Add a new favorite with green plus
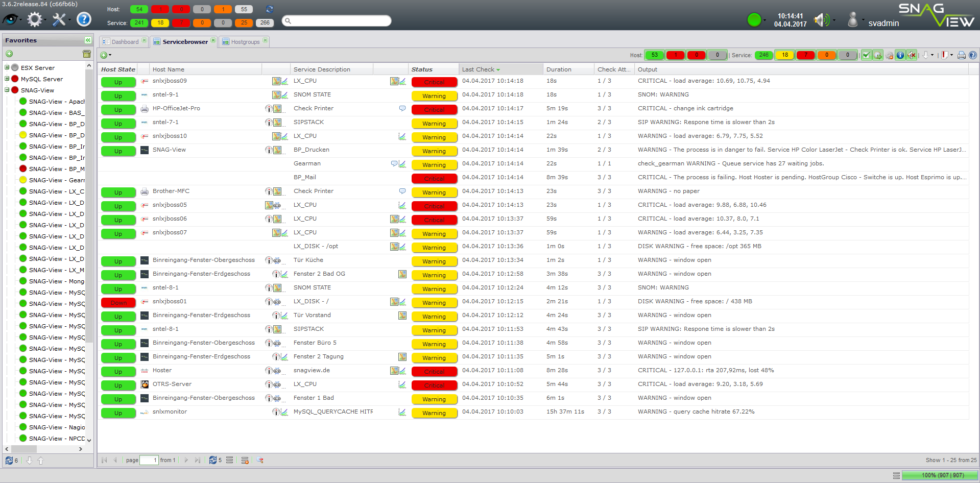 9,54
